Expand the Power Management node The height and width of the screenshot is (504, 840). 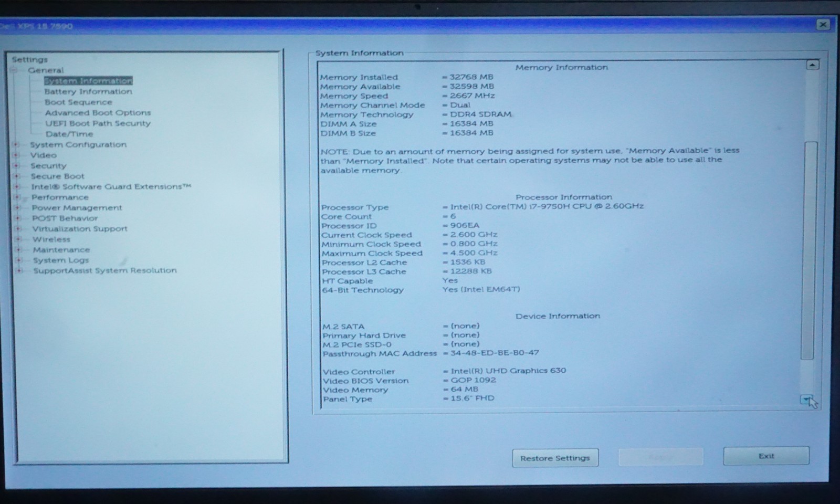[x=17, y=207]
